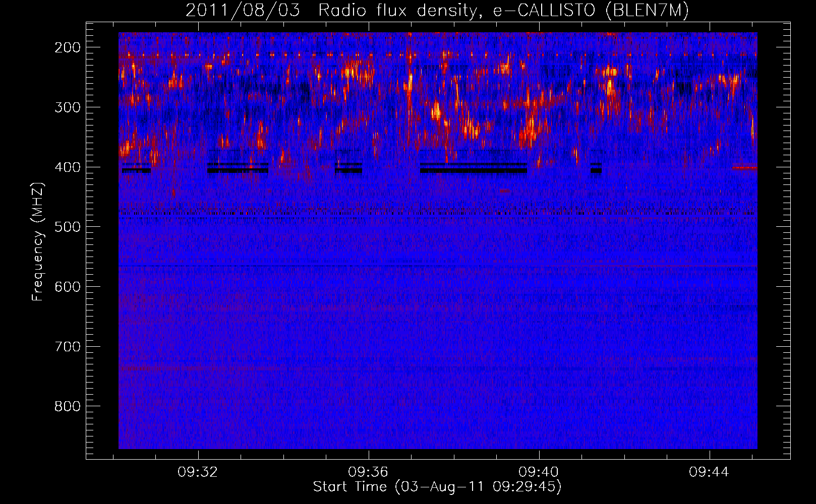
Task: Click the '300' frequency tick label
Action: click(x=67, y=107)
